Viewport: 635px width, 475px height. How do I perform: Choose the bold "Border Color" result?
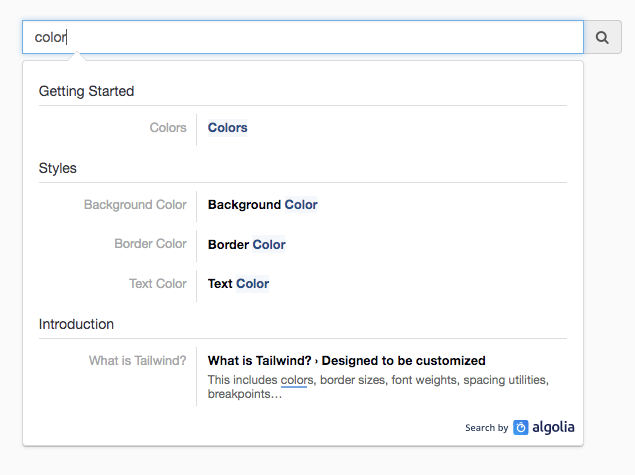[247, 244]
